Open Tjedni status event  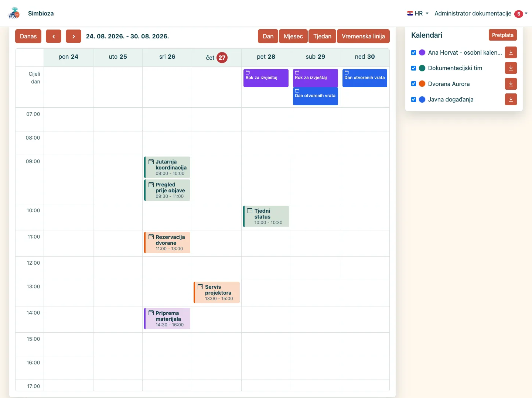click(x=266, y=216)
